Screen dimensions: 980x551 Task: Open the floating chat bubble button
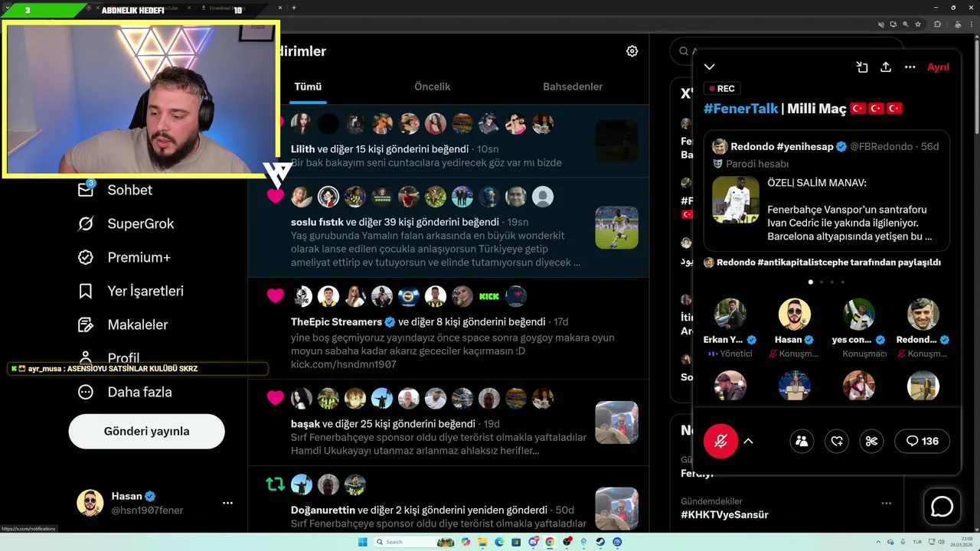942,507
